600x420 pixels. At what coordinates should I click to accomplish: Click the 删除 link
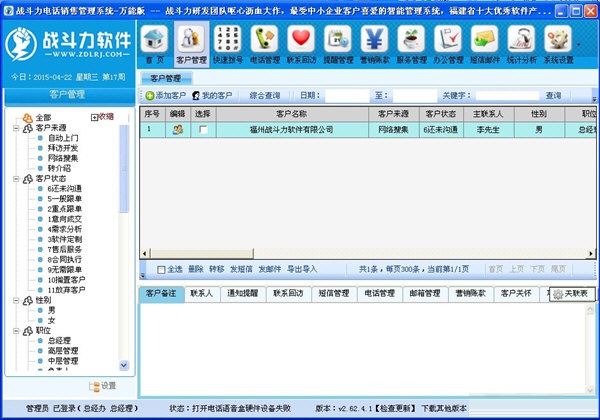[x=196, y=269]
